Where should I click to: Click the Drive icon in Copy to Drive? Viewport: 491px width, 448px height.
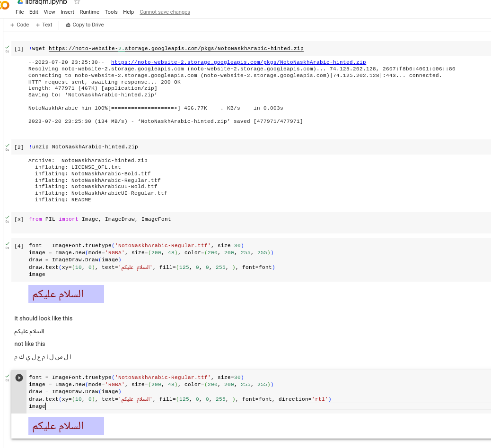tap(69, 25)
